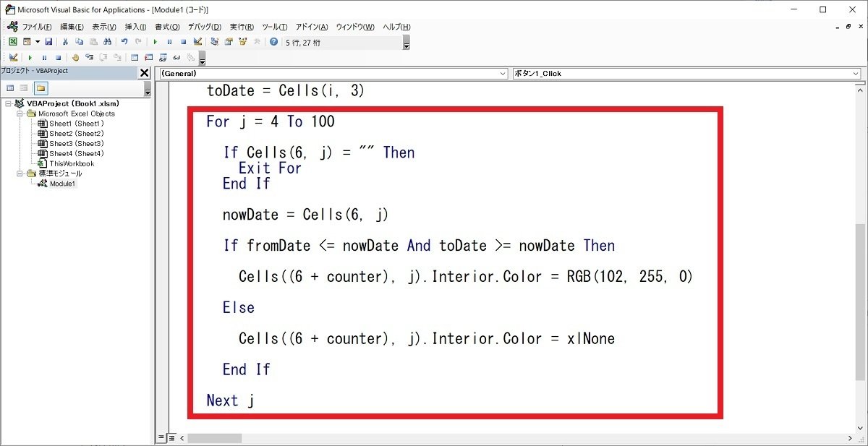Open the アドイン(A) menu
This screenshot has height=446, width=868.
pos(312,27)
